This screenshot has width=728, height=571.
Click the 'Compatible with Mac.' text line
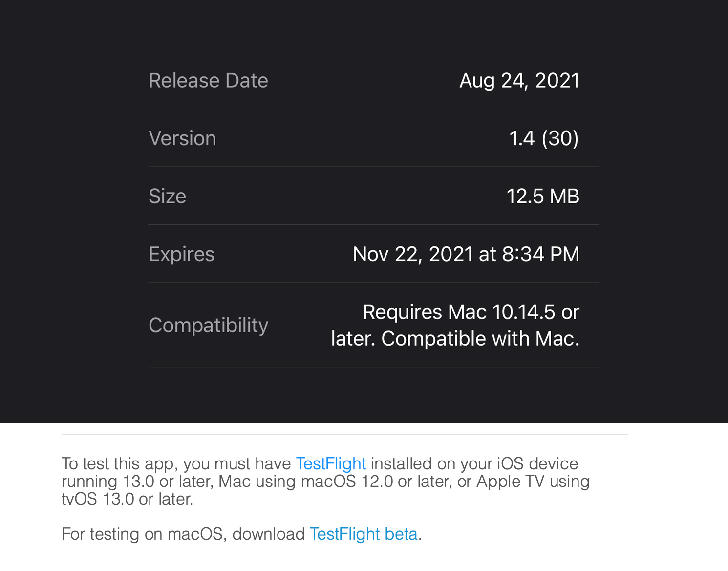tap(480, 338)
